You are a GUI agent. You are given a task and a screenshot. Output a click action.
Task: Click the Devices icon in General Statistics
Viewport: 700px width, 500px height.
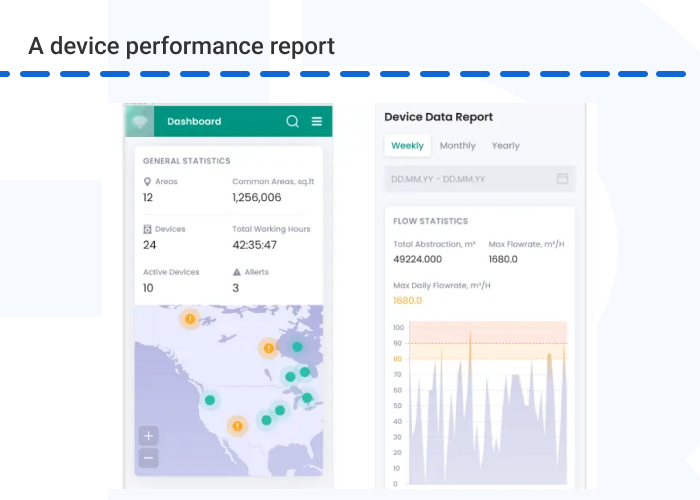pyautogui.click(x=147, y=229)
